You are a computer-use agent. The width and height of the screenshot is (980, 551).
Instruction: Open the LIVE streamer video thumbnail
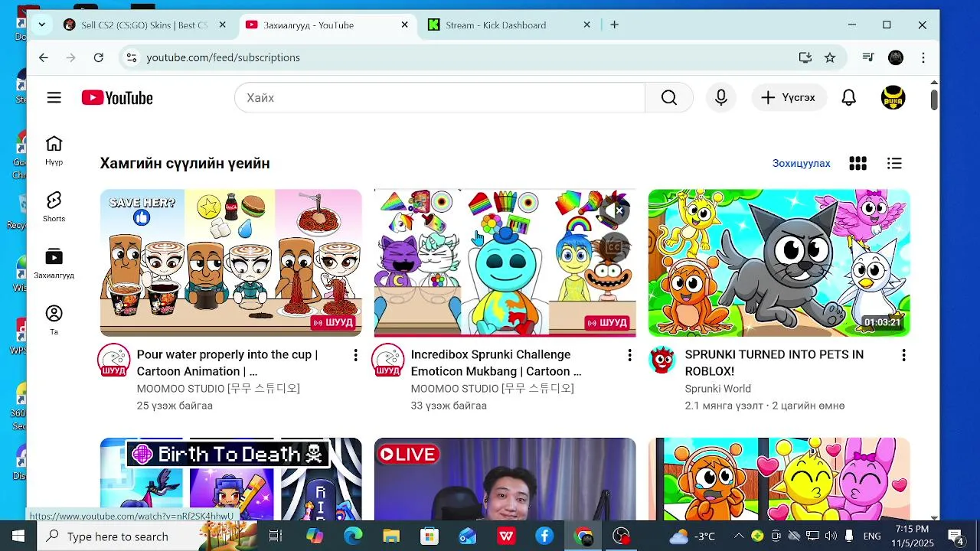click(x=505, y=479)
